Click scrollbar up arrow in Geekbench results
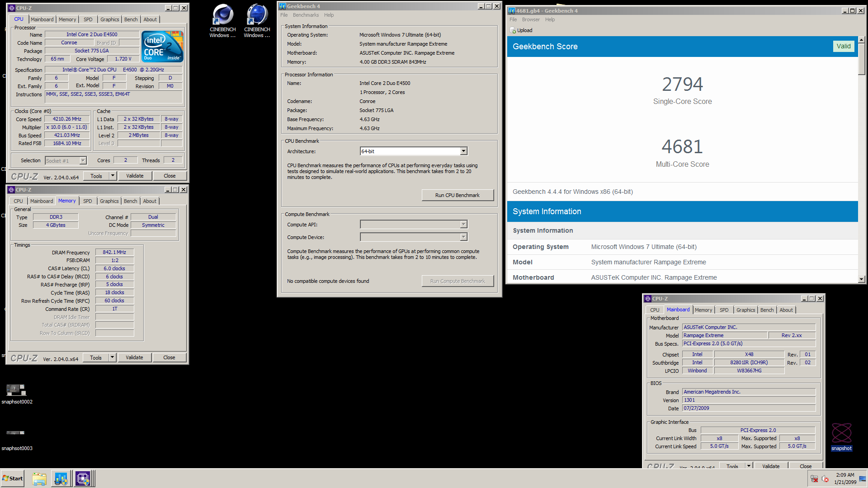Screen dimensions: 868x488 click(862, 40)
